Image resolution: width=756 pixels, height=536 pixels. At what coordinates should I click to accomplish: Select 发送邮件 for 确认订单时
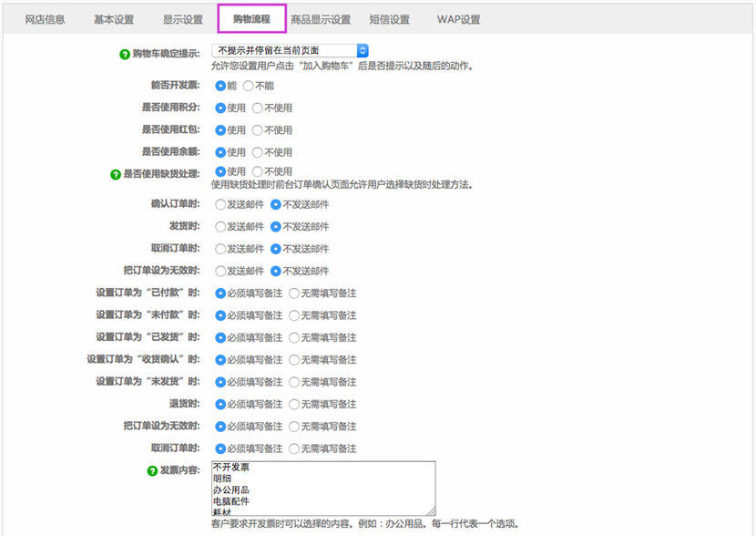point(220,204)
